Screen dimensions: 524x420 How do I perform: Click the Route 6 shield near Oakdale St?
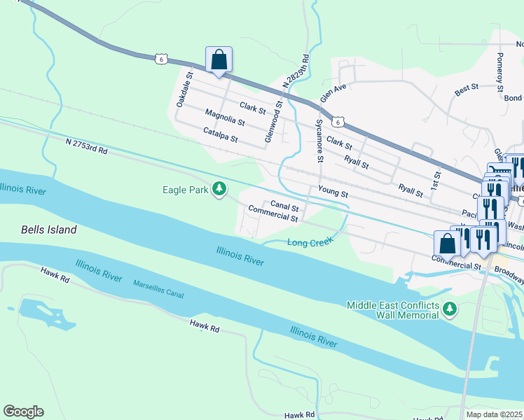coord(161,59)
